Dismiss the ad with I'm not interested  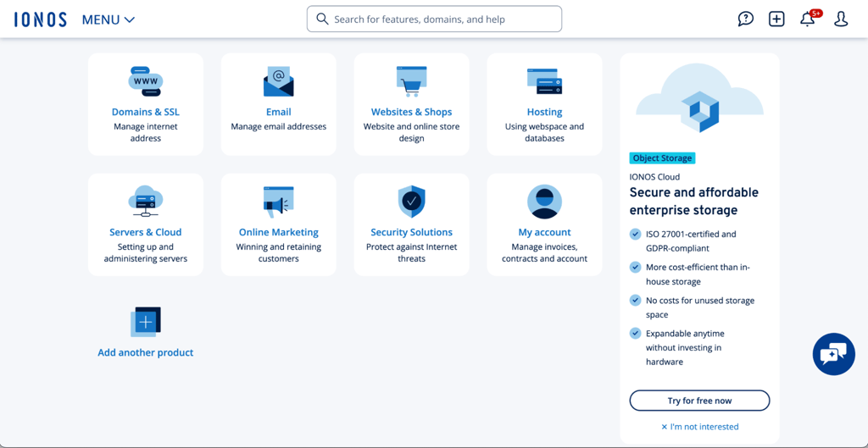[699, 427]
